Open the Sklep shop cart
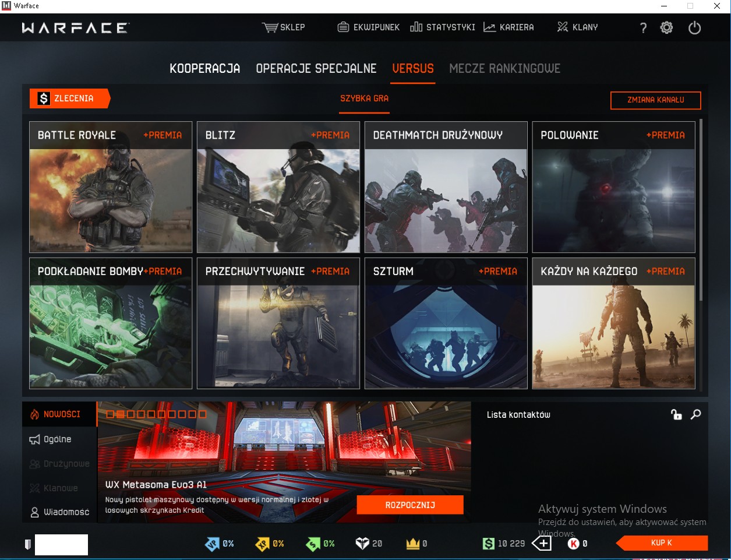 283,27
